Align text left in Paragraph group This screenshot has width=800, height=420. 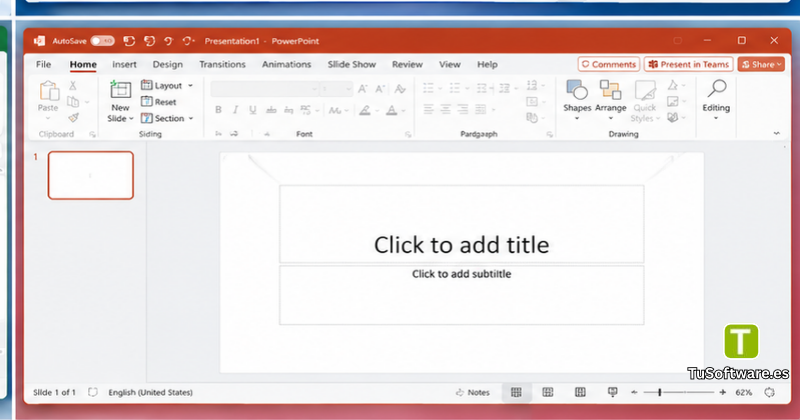pos(428,109)
